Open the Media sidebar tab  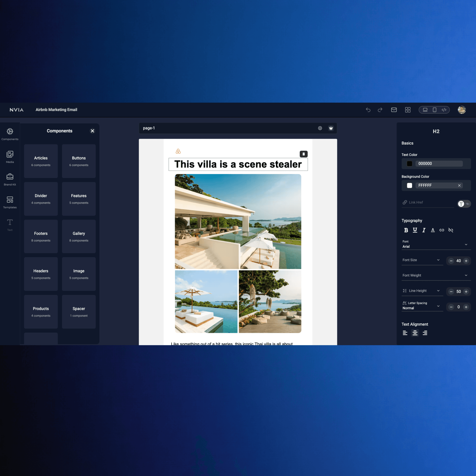tap(10, 157)
